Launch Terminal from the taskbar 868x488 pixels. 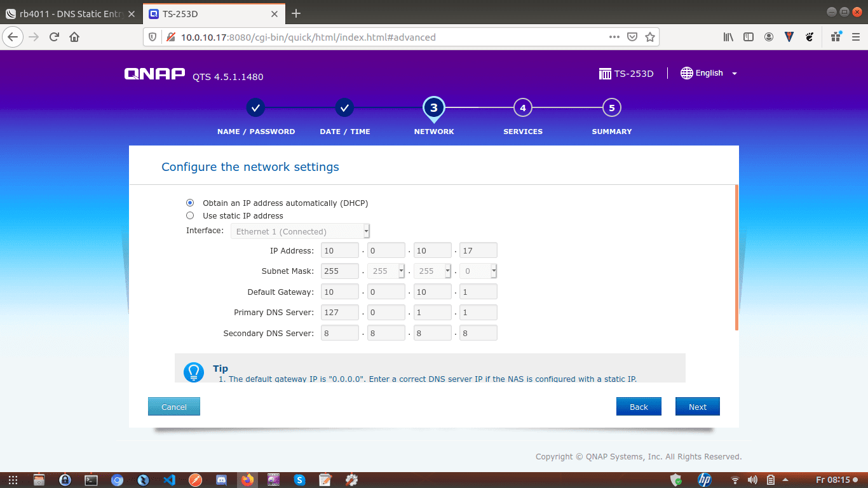[91, 480]
